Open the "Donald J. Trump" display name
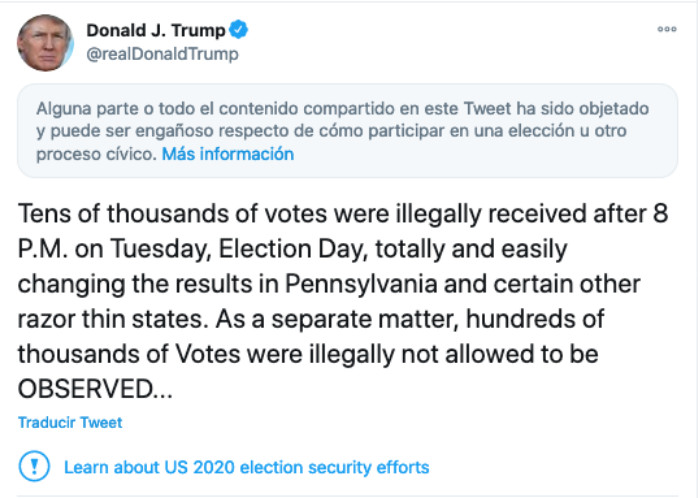The height and width of the screenshot is (498, 700). (155, 30)
